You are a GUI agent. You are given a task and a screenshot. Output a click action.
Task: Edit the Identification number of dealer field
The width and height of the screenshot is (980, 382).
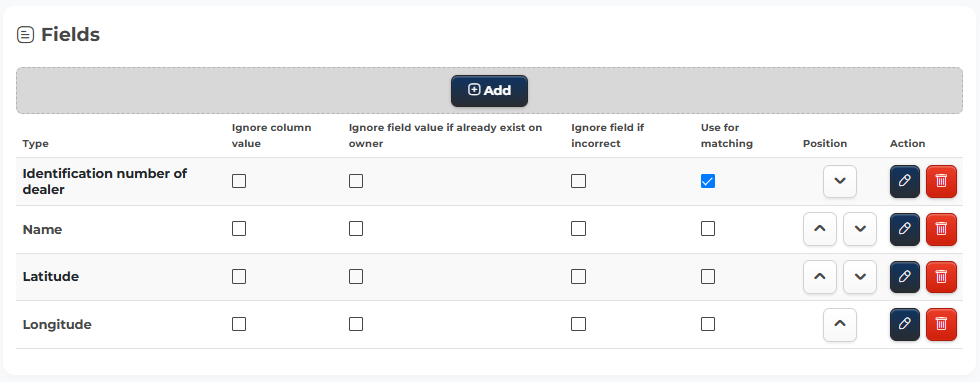click(904, 181)
